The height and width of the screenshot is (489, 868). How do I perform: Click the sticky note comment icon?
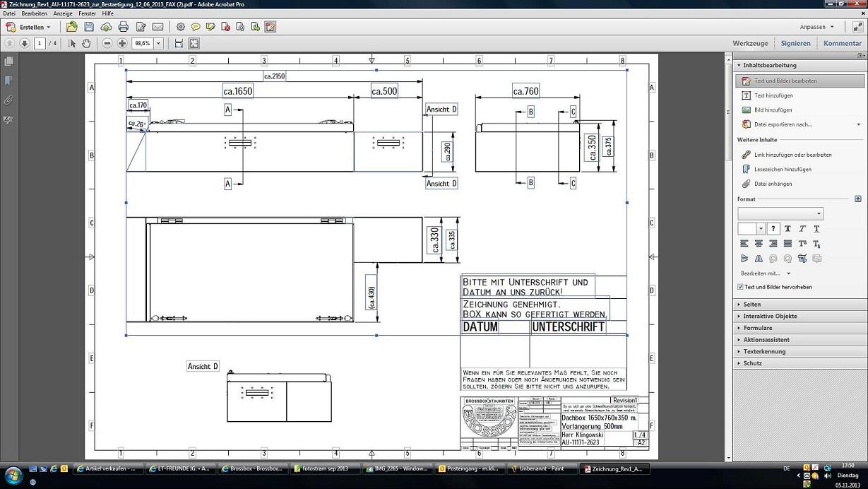tap(196, 27)
